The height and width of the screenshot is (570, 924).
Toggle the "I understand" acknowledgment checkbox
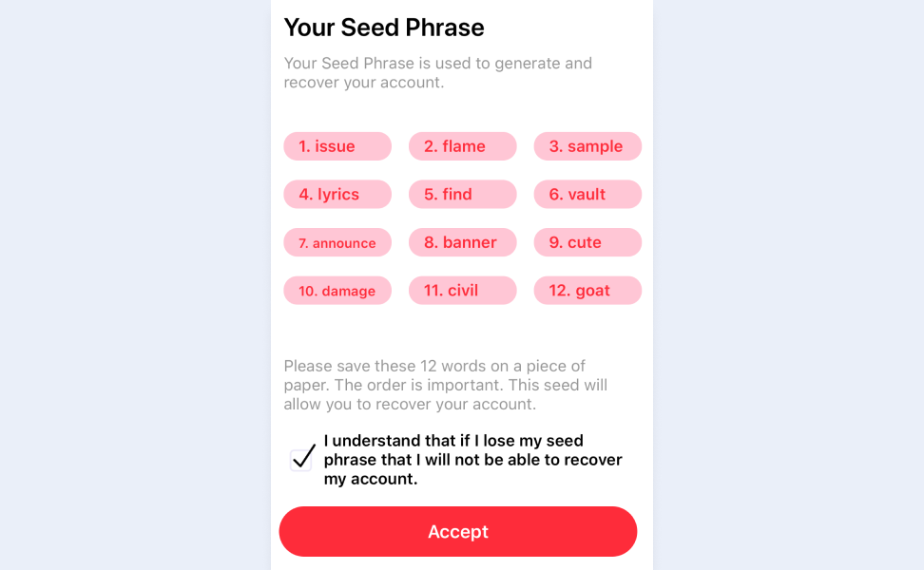301,459
